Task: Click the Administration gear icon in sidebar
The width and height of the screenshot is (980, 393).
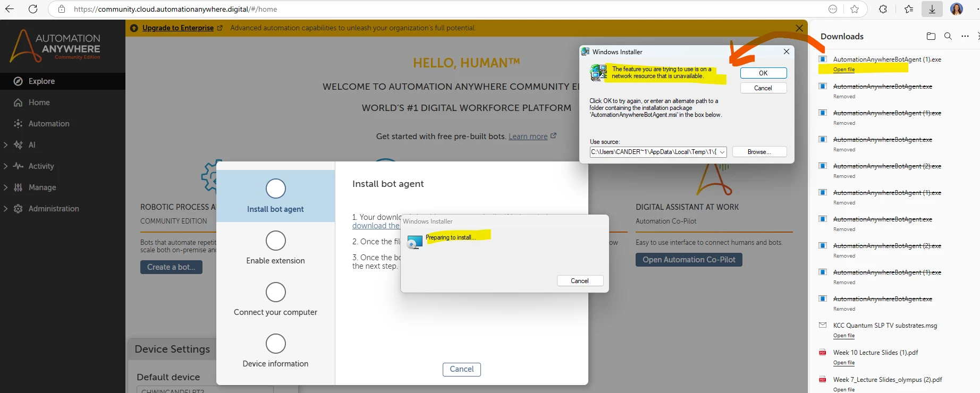Action: (18, 209)
